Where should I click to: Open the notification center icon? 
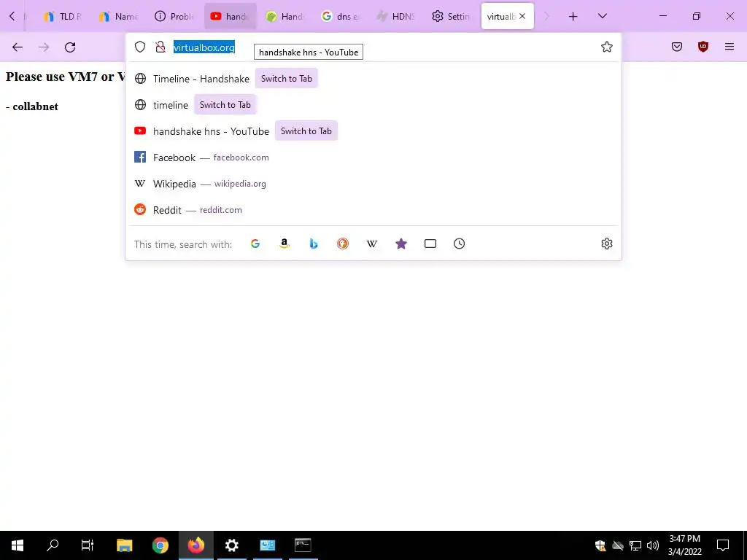723,545
